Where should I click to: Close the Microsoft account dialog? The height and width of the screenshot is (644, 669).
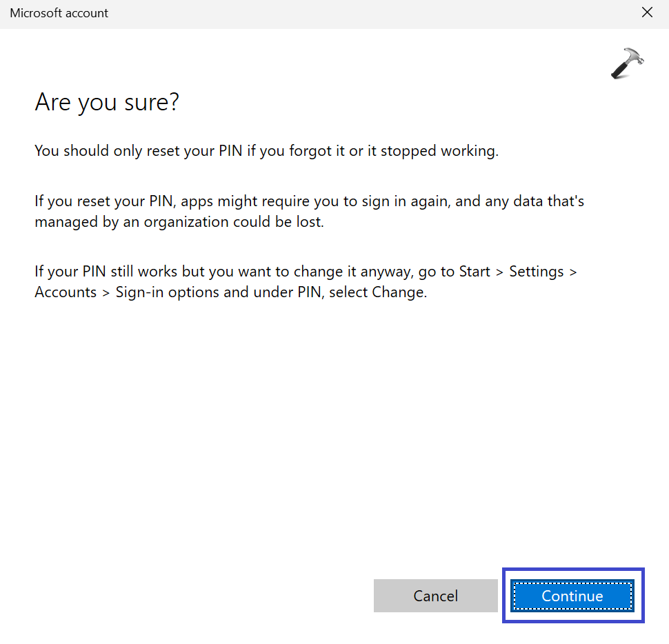[647, 12]
